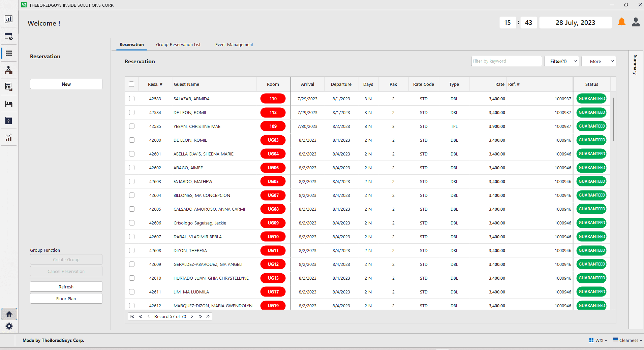Check the select-all checkbox in table header
This screenshot has height=350, width=644.
(131, 84)
